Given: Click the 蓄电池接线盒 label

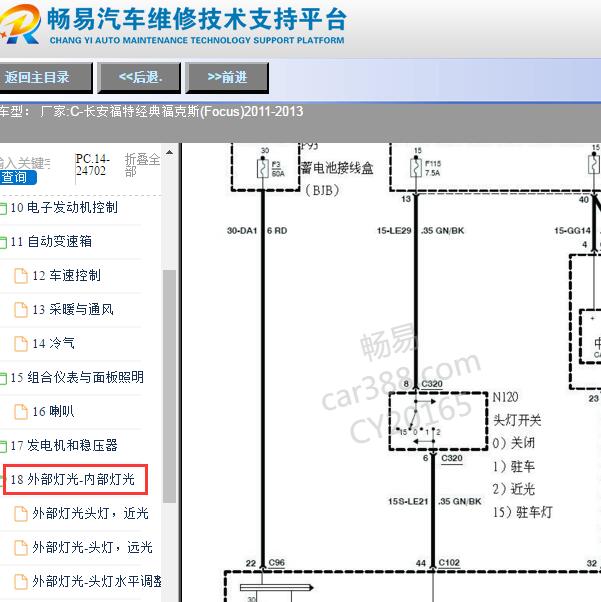Looking at the screenshot, I should [337, 168].
